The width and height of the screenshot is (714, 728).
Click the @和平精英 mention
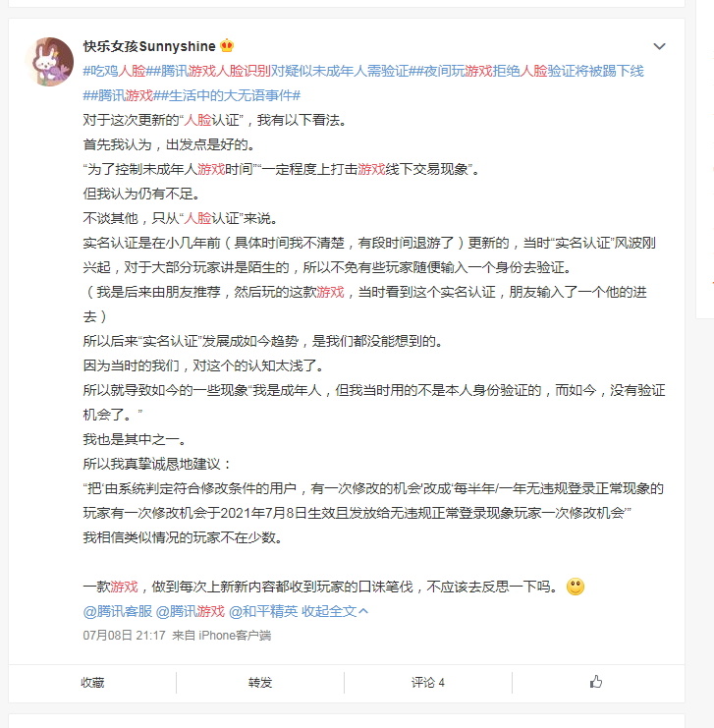click(263, 611)
